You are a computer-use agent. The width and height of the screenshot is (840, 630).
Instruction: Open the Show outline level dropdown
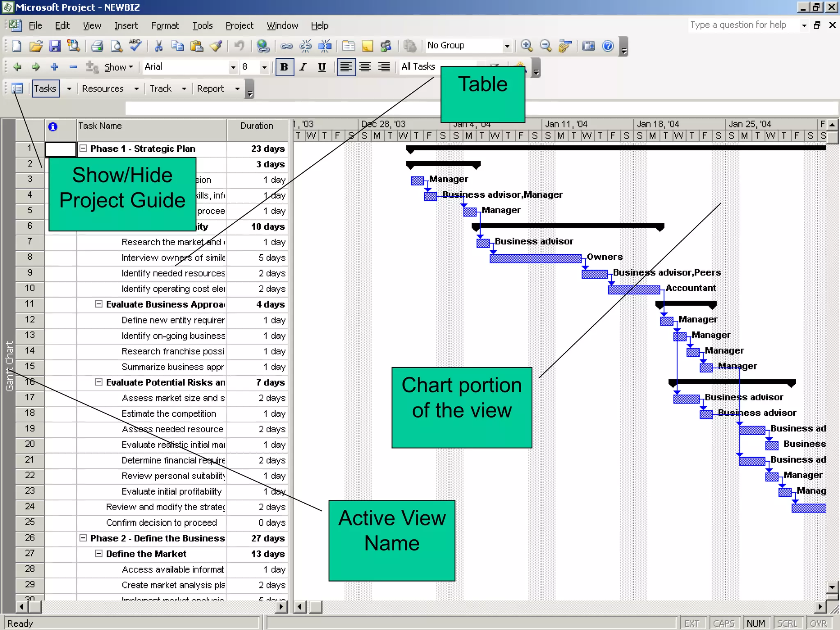tap(119, 67)
